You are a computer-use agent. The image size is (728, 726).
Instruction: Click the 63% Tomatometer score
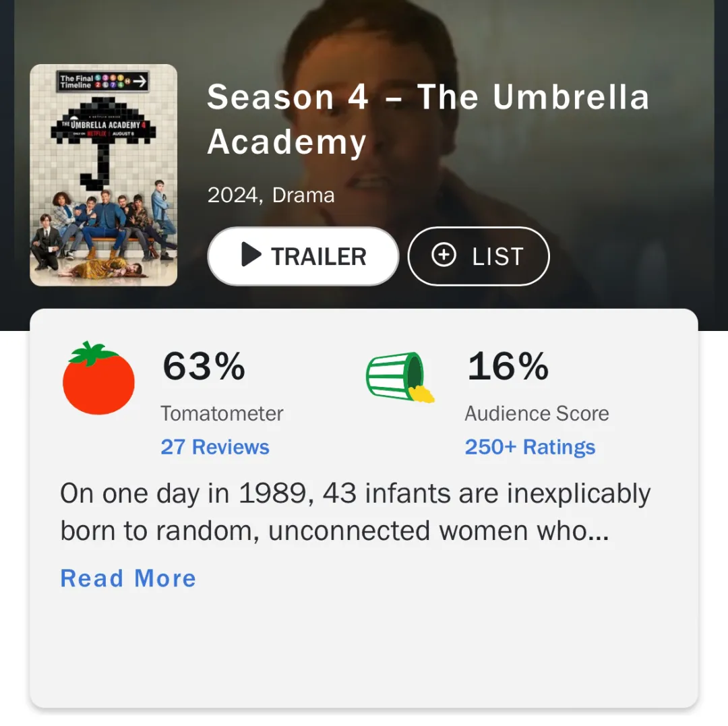click(x=204, y=367)
